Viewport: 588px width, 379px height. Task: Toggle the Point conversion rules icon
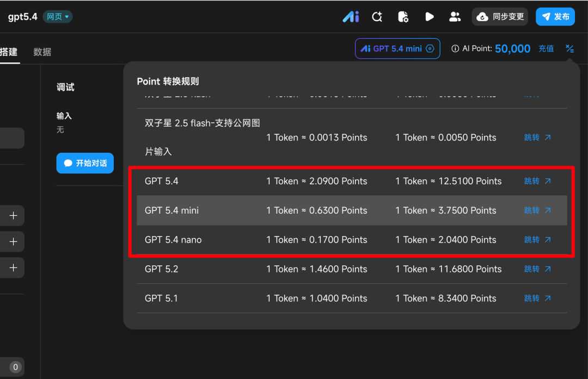click(569, 49)
